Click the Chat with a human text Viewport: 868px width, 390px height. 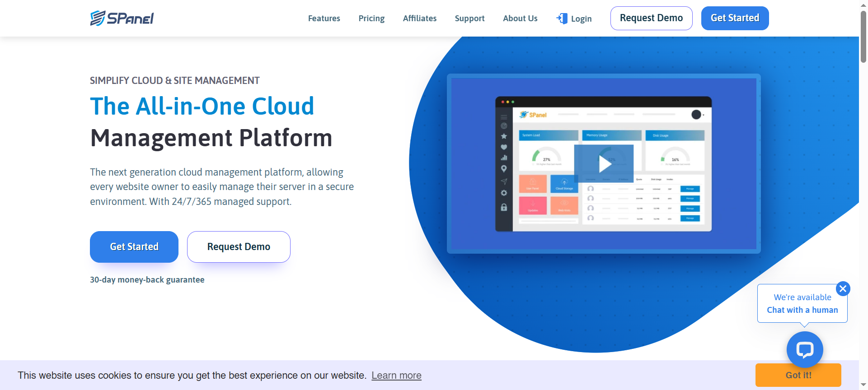802,310
